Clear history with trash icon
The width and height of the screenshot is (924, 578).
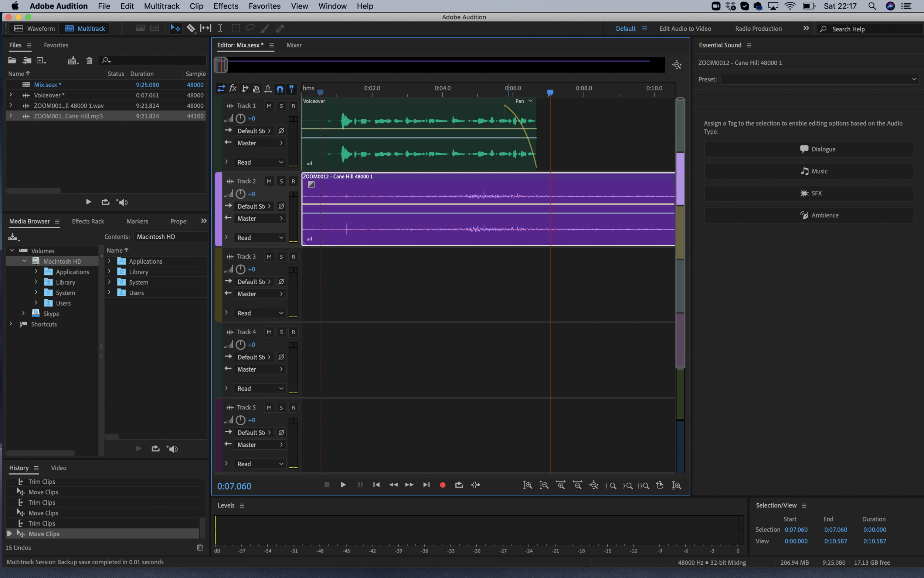(x=200, y=547)
